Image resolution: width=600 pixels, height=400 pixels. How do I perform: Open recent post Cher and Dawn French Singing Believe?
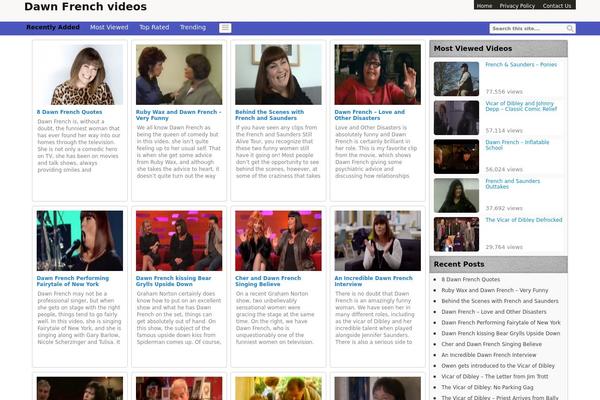(x=491, y=344)
